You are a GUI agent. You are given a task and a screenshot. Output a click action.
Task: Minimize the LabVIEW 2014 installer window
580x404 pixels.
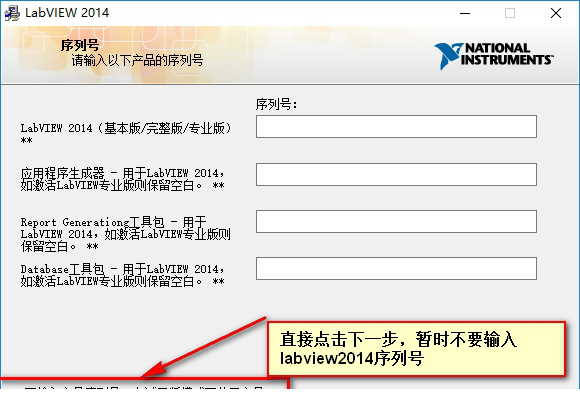click(x=465, y=13)
